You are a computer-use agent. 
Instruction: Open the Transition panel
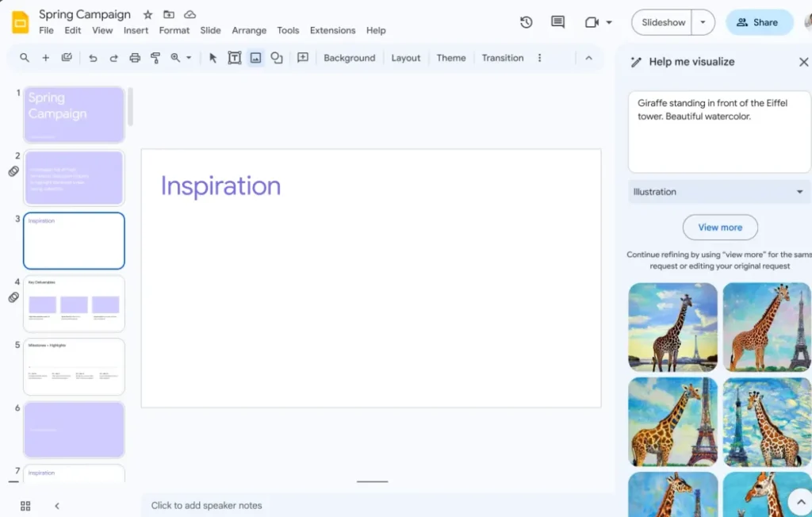click(x=502, y=58)
